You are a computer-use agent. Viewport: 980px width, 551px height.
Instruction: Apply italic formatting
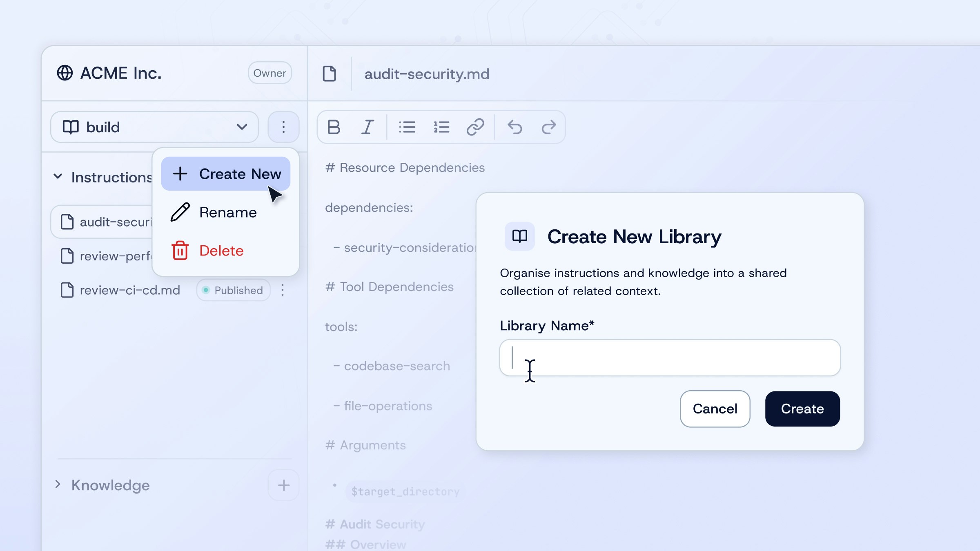367,127
